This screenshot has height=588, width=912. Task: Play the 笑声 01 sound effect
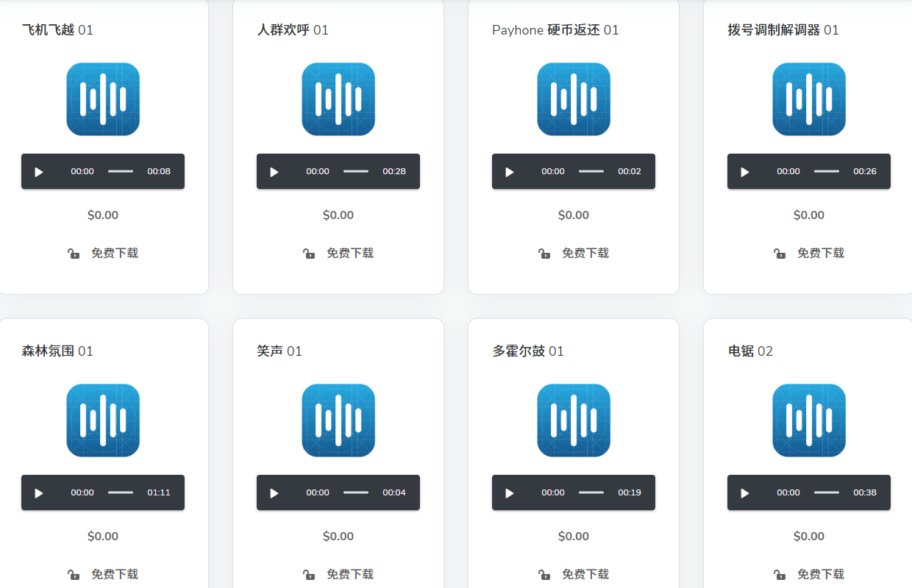click(274, 493)
